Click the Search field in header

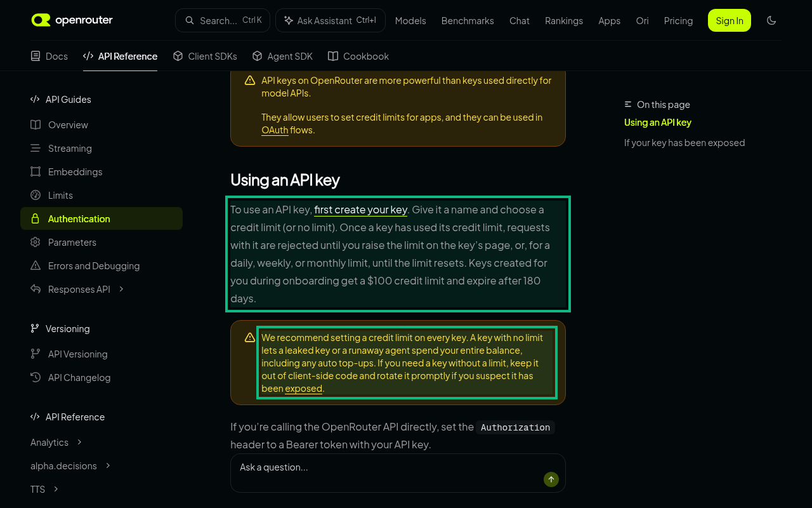pos(223,20)
